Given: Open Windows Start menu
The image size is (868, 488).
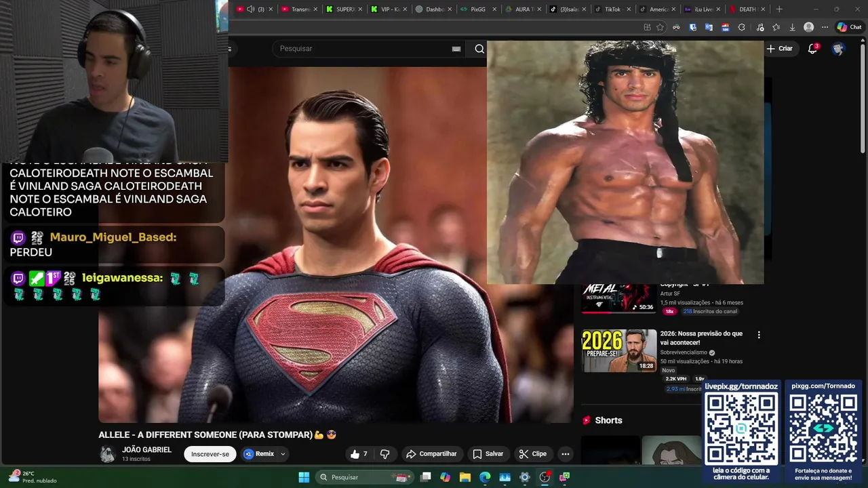Looking at the screenshot, I should [x=304, y=477].
